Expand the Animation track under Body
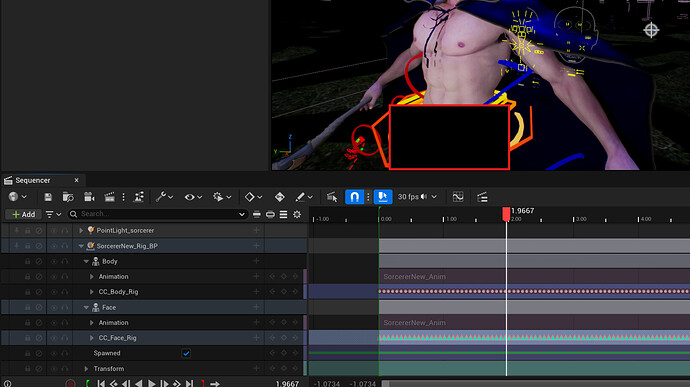 pos(92,276)
